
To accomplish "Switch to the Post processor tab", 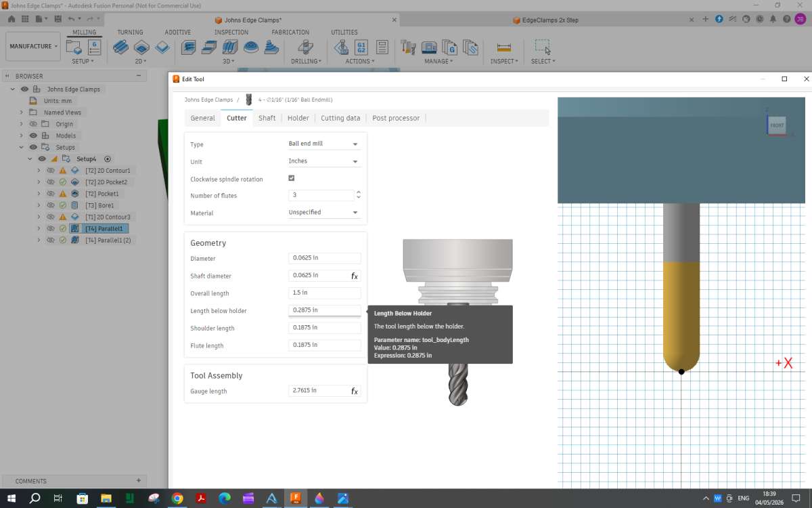I will (396, 118).
